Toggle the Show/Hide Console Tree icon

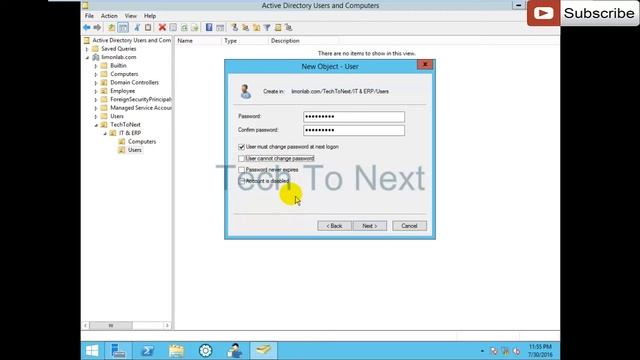(x=123, y=27)
